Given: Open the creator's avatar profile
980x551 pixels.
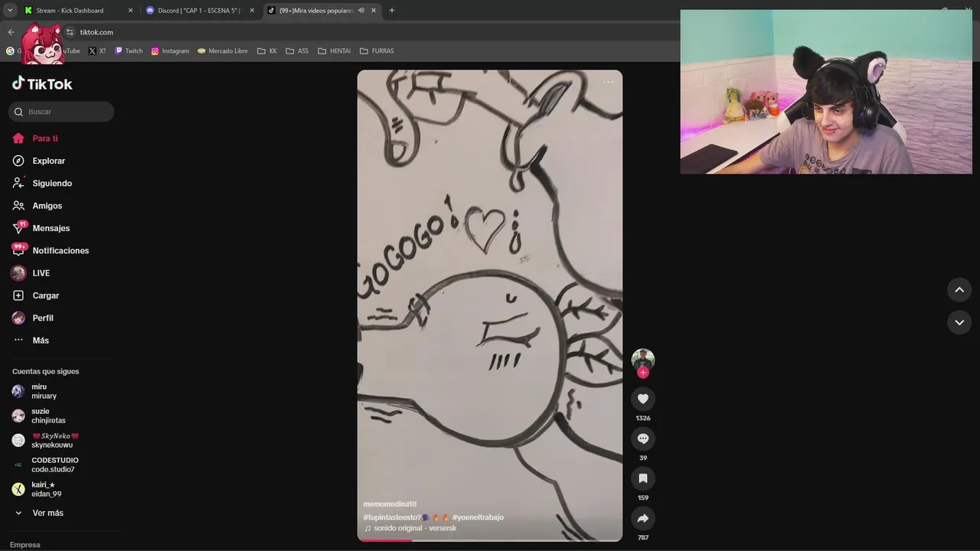Looking at the screenshot, I should pyautogui.click(x=643, y=359).
